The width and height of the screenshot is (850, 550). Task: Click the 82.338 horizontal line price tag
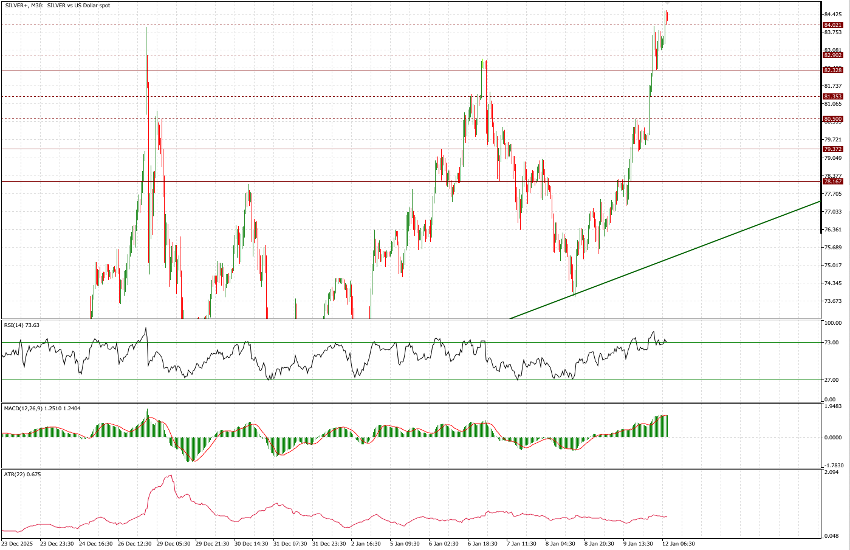[830, 70]
